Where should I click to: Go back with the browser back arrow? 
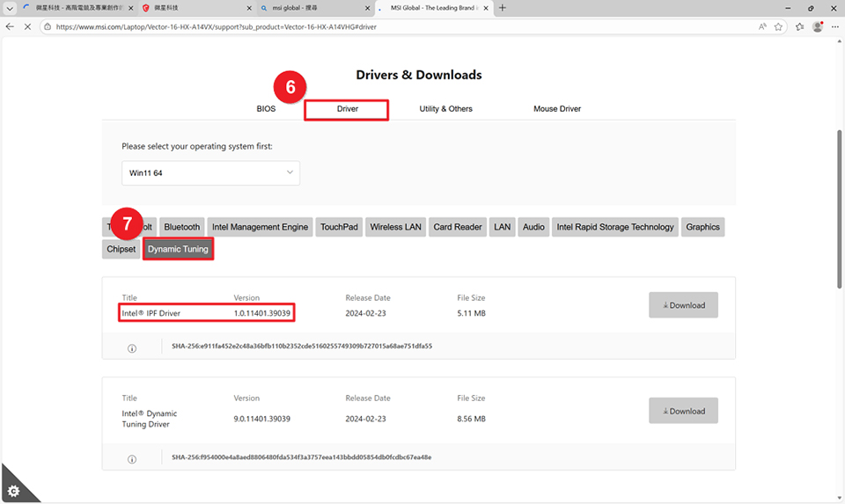point(10,26)
